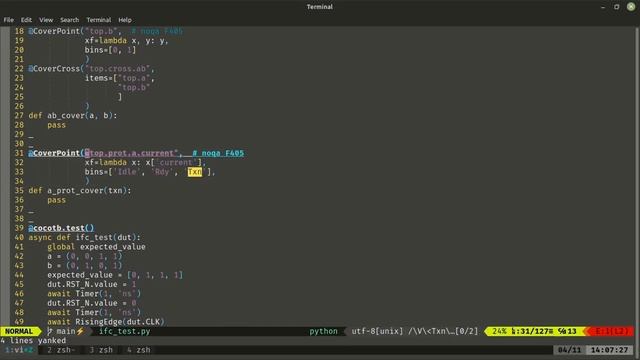Click line number 18
640x360 pixels.
[x=19, y=31]
